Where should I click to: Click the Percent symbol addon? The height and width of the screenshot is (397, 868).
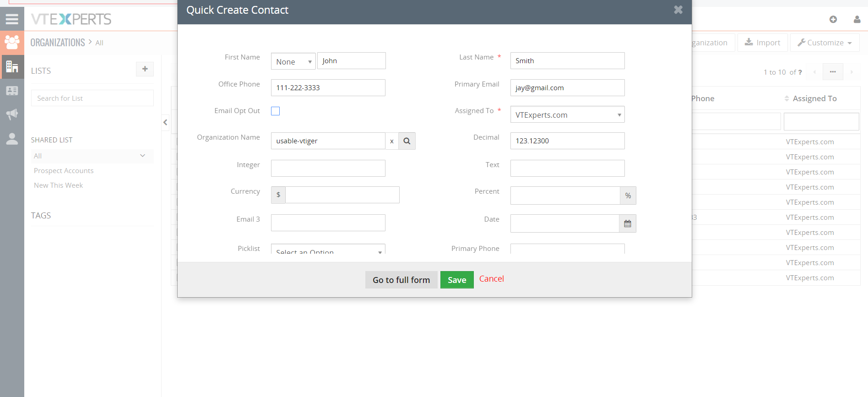click(x=628, y=196)
